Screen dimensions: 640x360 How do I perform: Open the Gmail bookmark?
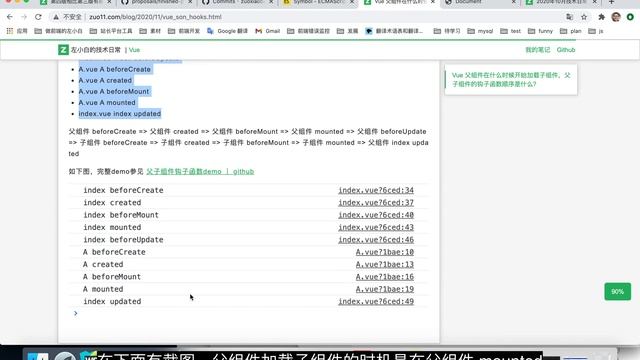(268, 31)
